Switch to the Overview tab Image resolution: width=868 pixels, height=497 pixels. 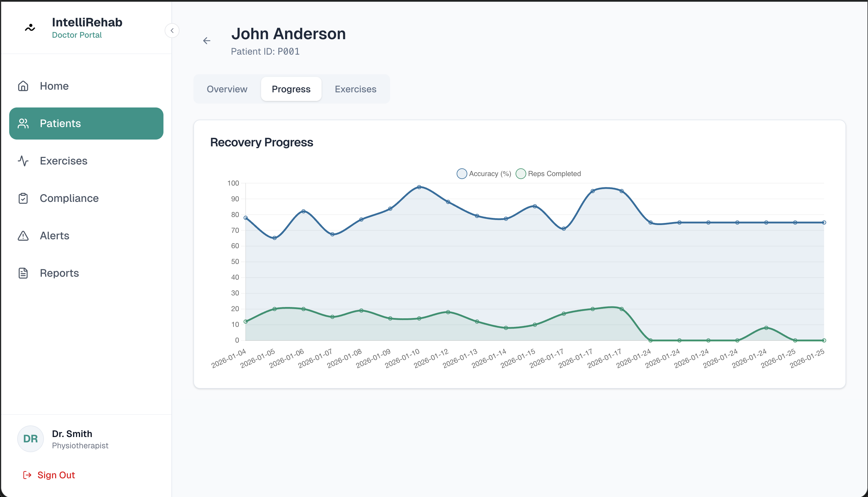click(x=227, y=89)
